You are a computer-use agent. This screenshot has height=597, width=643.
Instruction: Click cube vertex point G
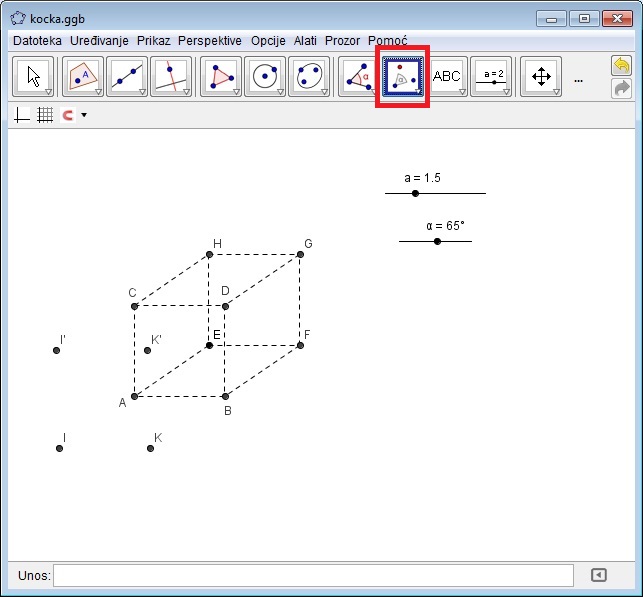(300, 255)
